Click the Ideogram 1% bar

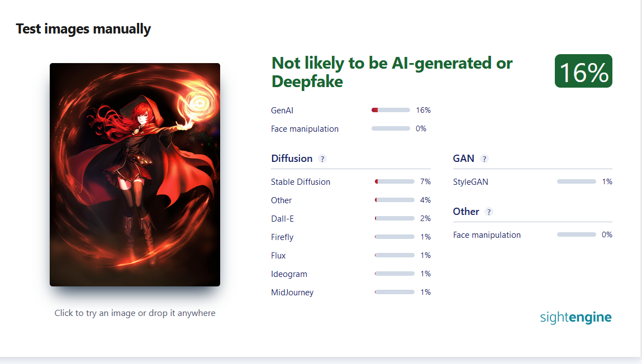pos(394,274)
